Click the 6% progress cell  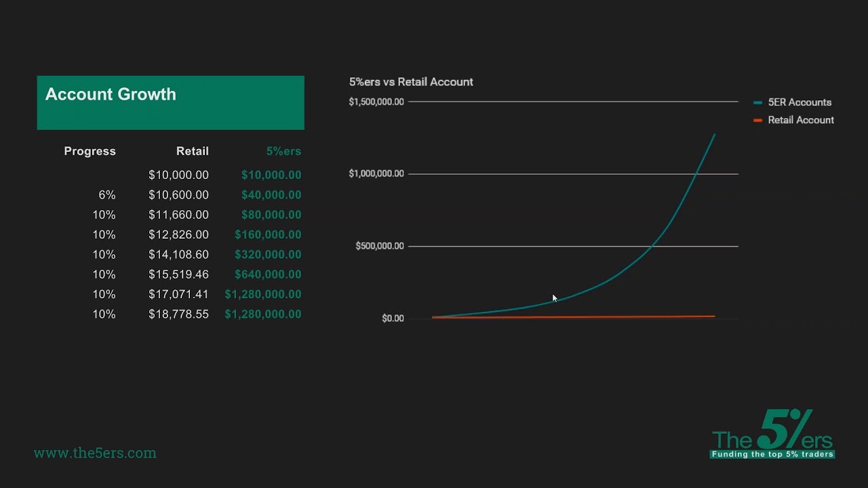107,195
